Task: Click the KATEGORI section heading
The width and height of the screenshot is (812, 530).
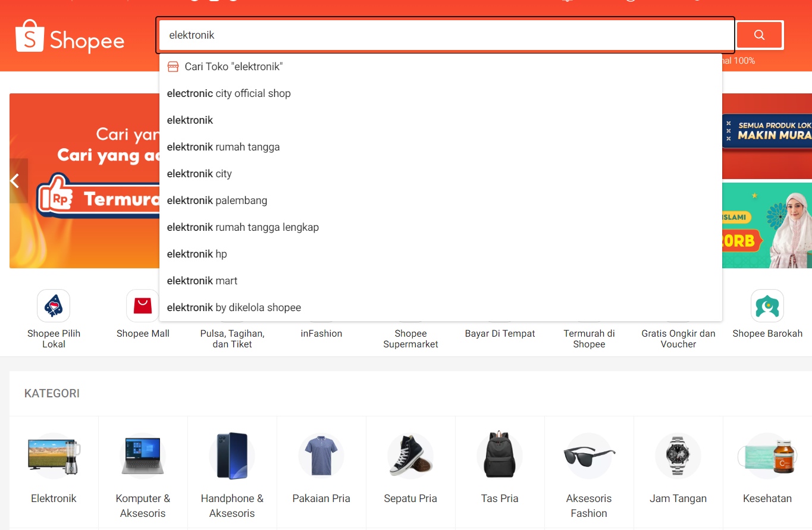Action: click(x=52, y=393)
